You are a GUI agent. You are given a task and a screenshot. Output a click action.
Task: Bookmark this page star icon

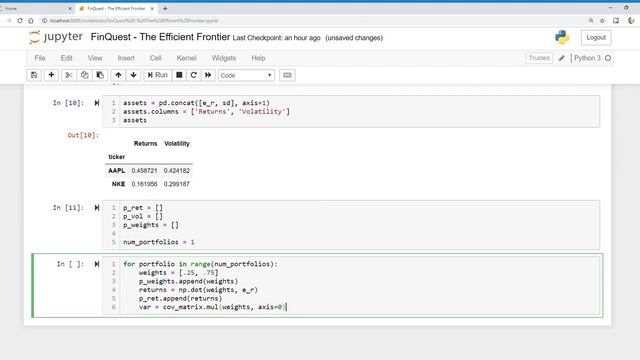tap(602, 20)
